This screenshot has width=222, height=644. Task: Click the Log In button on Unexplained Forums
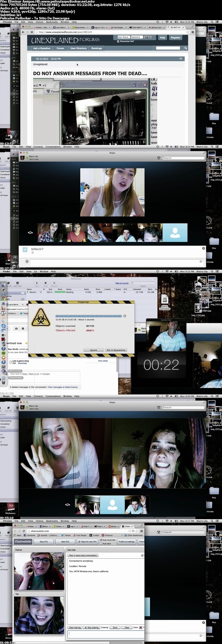tap(147, 37)
